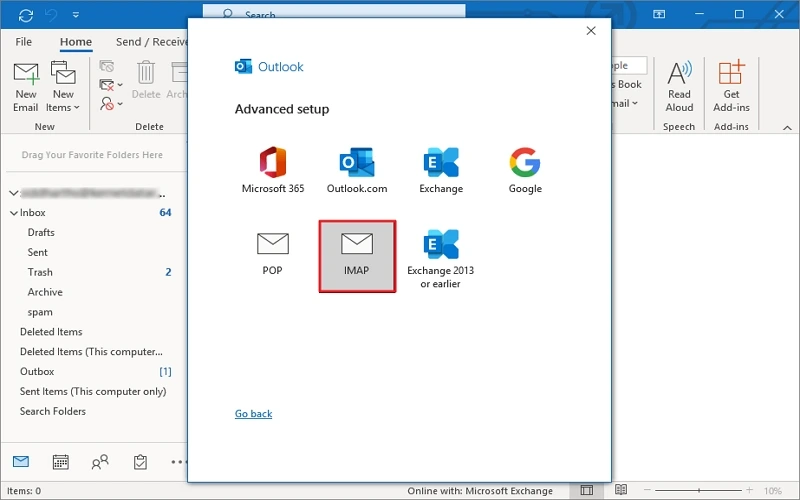The height and width of the screenshot is (500, 800).
Task: Select Reading view in status bar
Action: [x=621, y=490]
